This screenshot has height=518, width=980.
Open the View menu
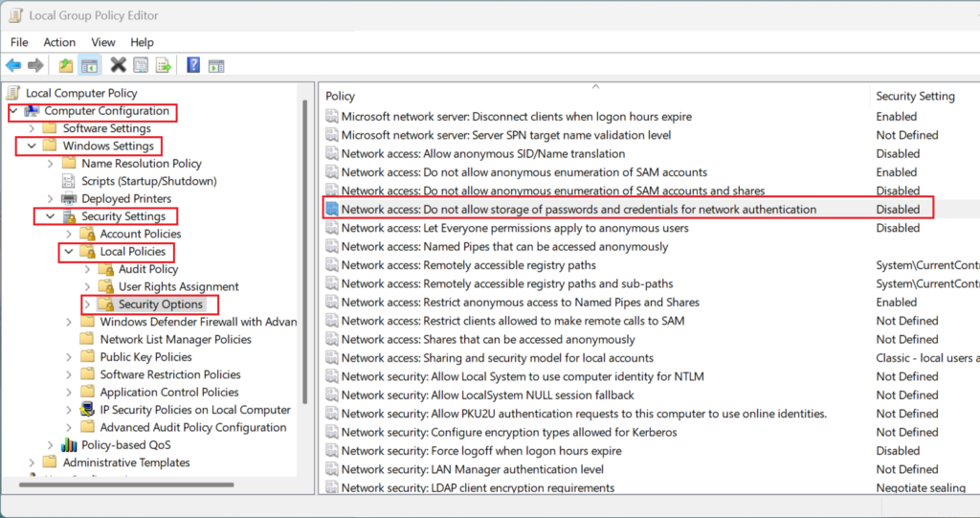tap(103, 42)
